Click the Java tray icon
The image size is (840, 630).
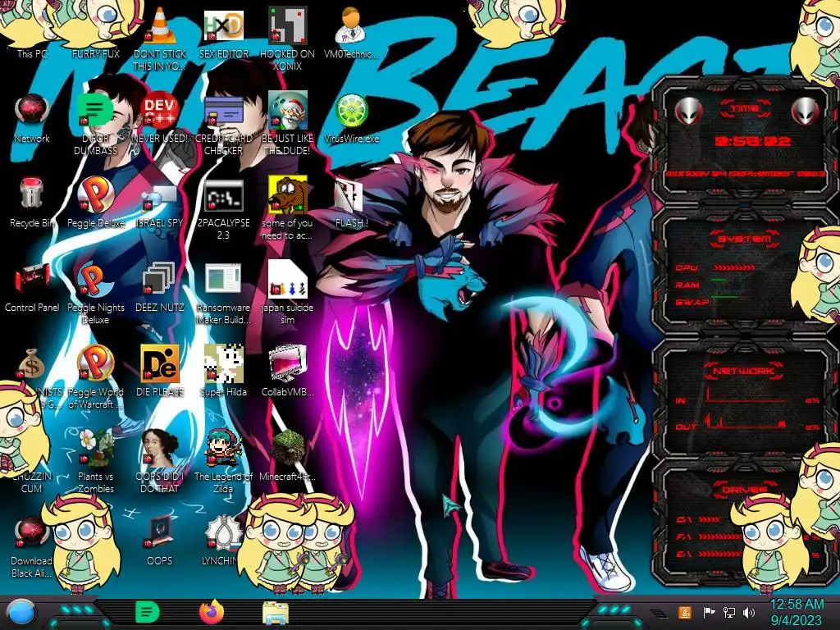pyautogui.click(x=685, y=612)
